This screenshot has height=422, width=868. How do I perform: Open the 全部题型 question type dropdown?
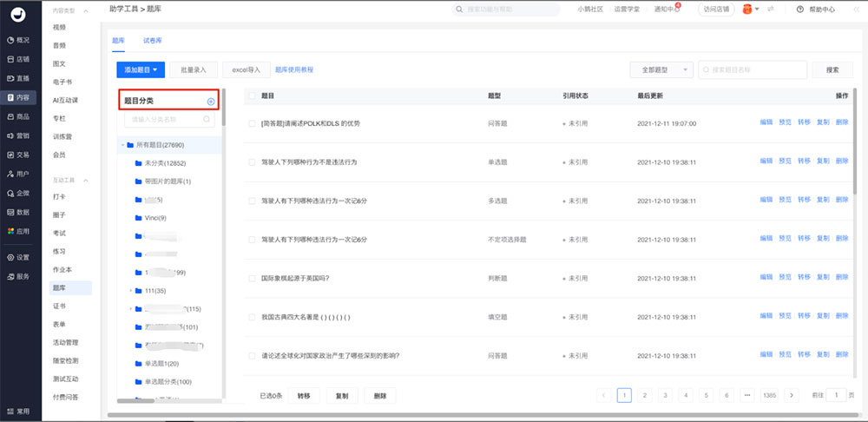click(x=661, y=69)
